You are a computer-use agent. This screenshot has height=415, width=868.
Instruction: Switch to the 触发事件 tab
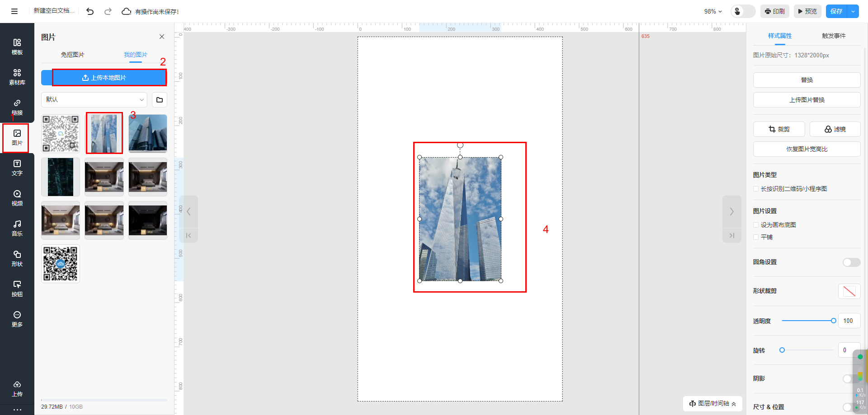833,36
